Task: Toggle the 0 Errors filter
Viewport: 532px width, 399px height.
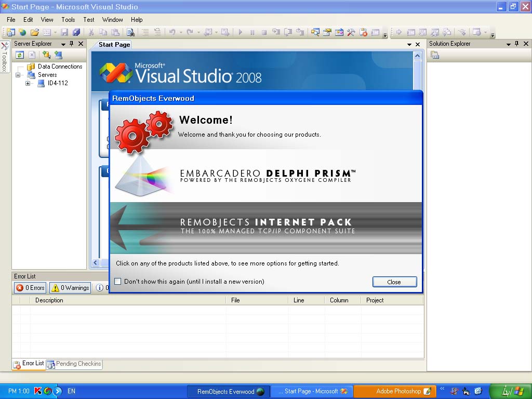Action: pos(30,288)
